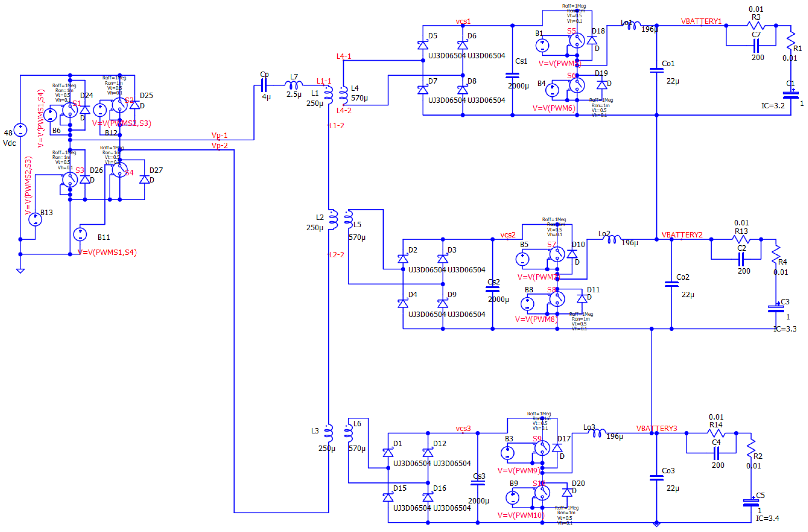Select inductor Lo2 196µ symbol

(613, 239)
